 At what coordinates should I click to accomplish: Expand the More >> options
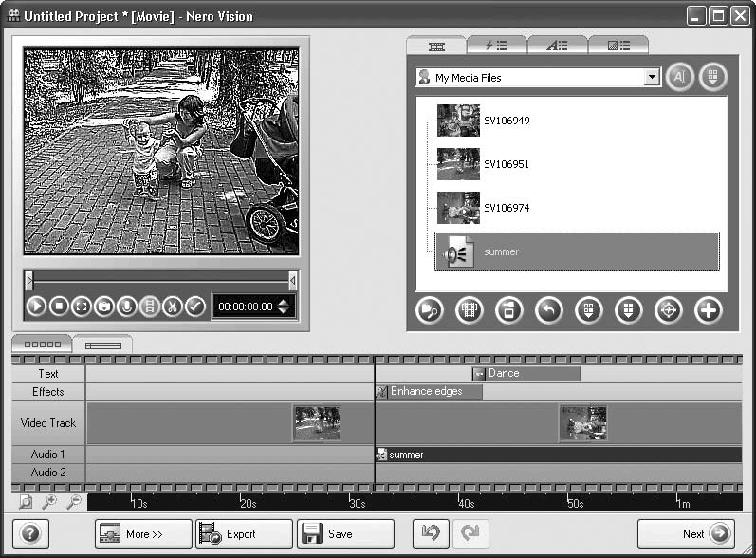[x=143, y=534]
